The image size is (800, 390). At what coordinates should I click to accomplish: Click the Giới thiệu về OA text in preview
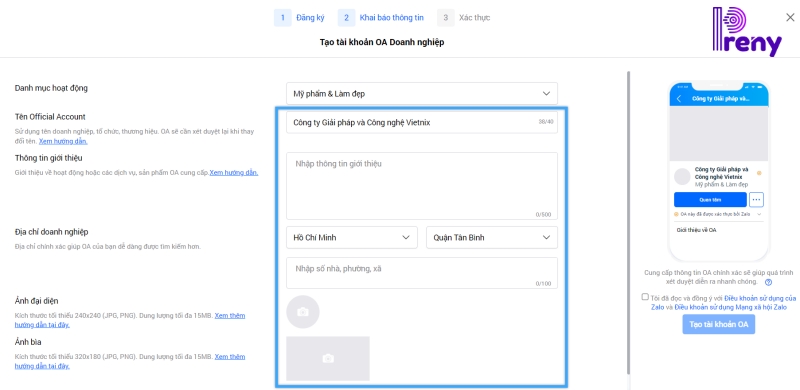pyautogui.click(x=696, y=230)
